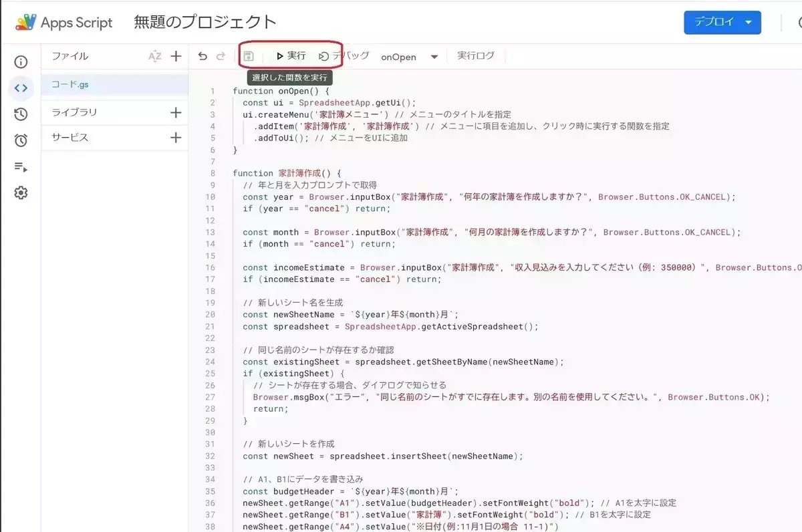Click code '.addToUi();' on line 5
The height and width of the screenshot is (532, 802).
(x=281, y=138)
